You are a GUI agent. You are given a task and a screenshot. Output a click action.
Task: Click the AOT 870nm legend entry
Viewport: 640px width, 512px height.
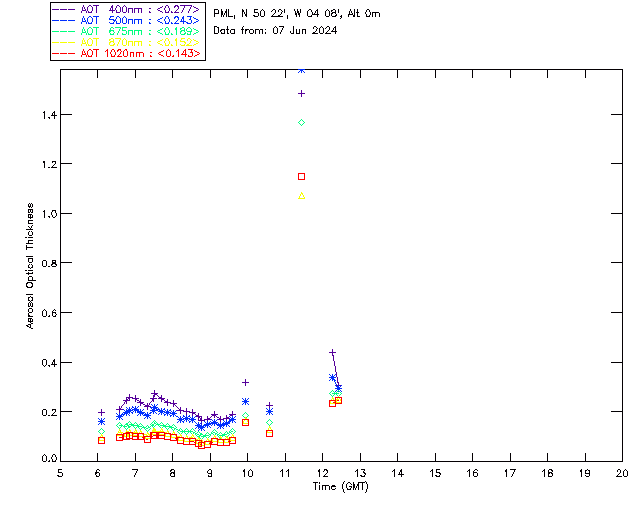pyautogui.click(x=126, y=42)
